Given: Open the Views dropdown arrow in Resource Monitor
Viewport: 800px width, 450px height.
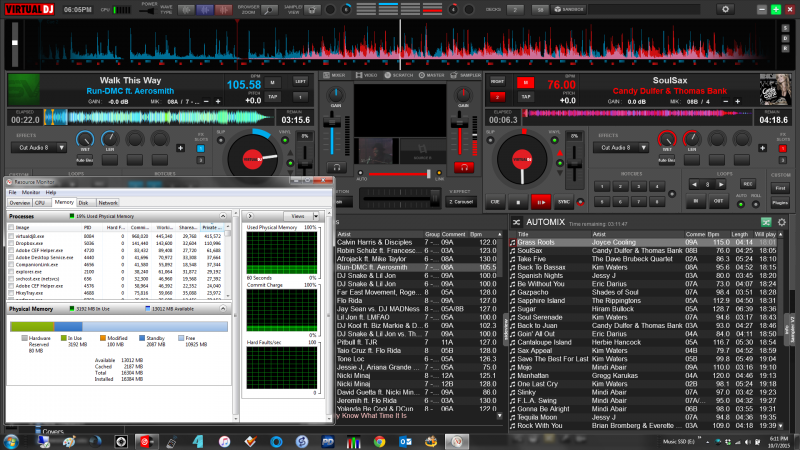Looking at the screenshot, I should click(x=316, y=216).
